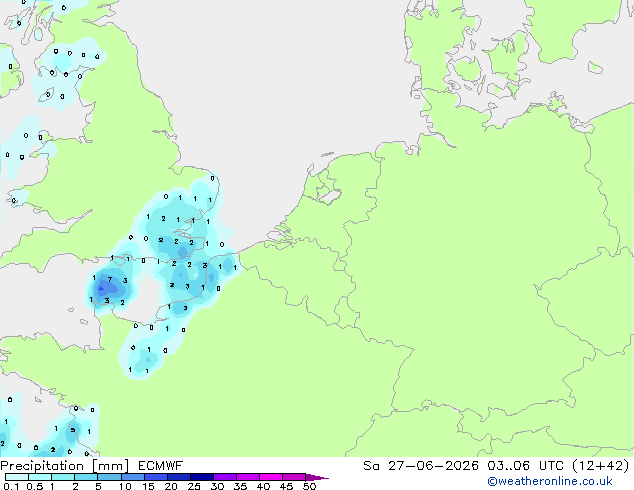The image size is (634, 490).
Task: Click the '25' legend scale label
Action: pos(194,486)
